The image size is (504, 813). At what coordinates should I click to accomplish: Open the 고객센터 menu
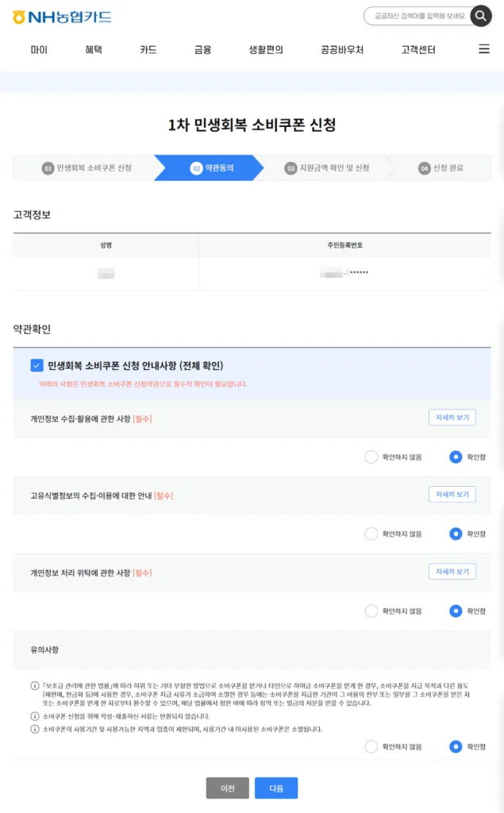(x=418, y=50)
